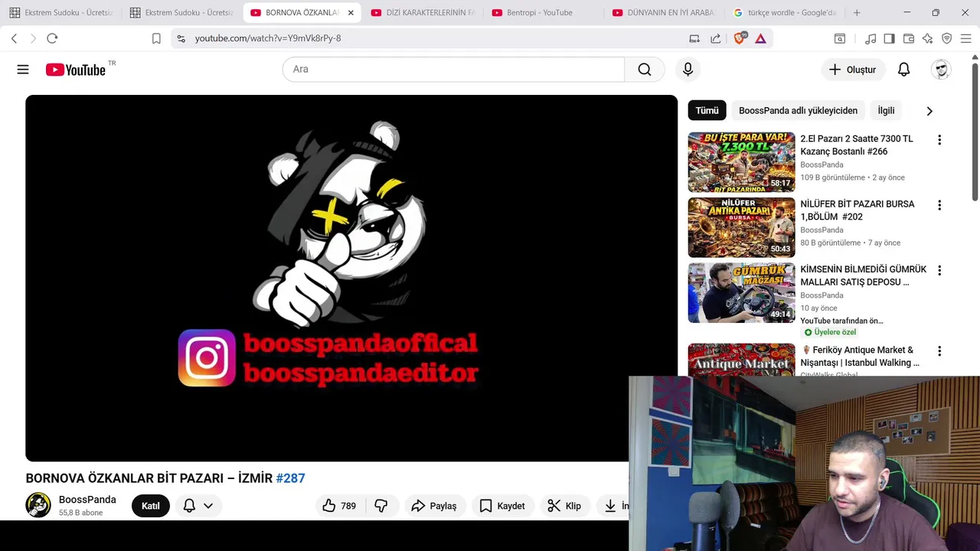
Task: Open Brave Leo AI sparkle icon
Action: 927,38
